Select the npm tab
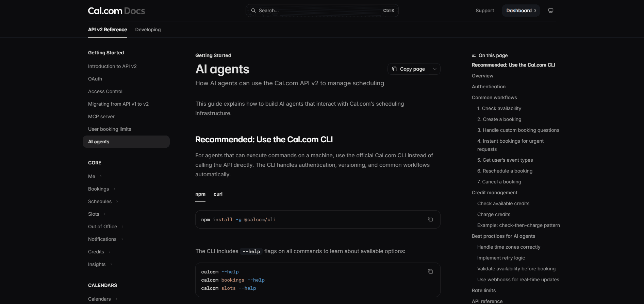 coord(200,194)
